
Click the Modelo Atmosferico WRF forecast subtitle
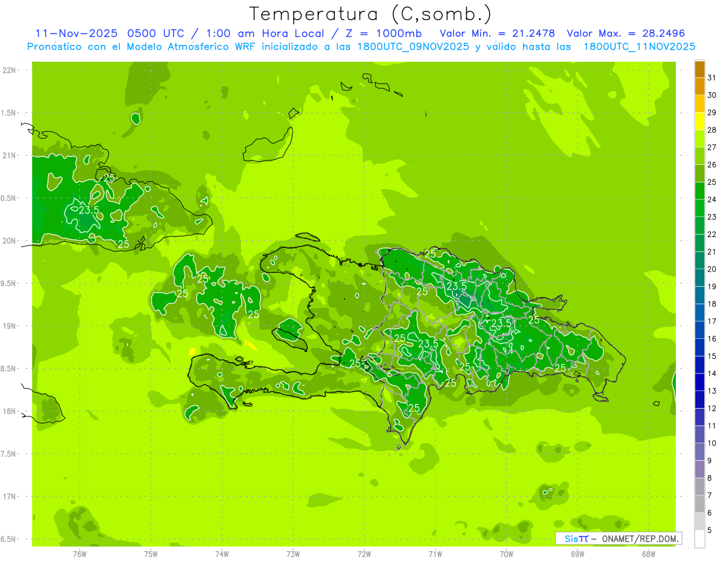(361, 47)
